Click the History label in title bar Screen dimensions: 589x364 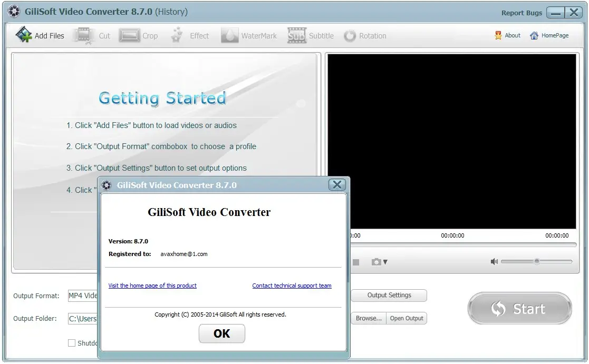[172, 12]
